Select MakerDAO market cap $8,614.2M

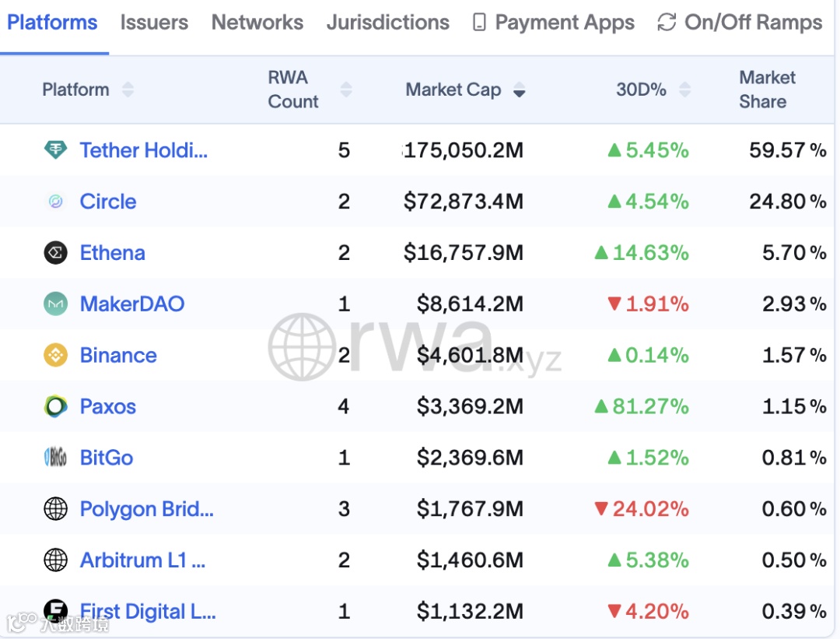tap(470, 304)
